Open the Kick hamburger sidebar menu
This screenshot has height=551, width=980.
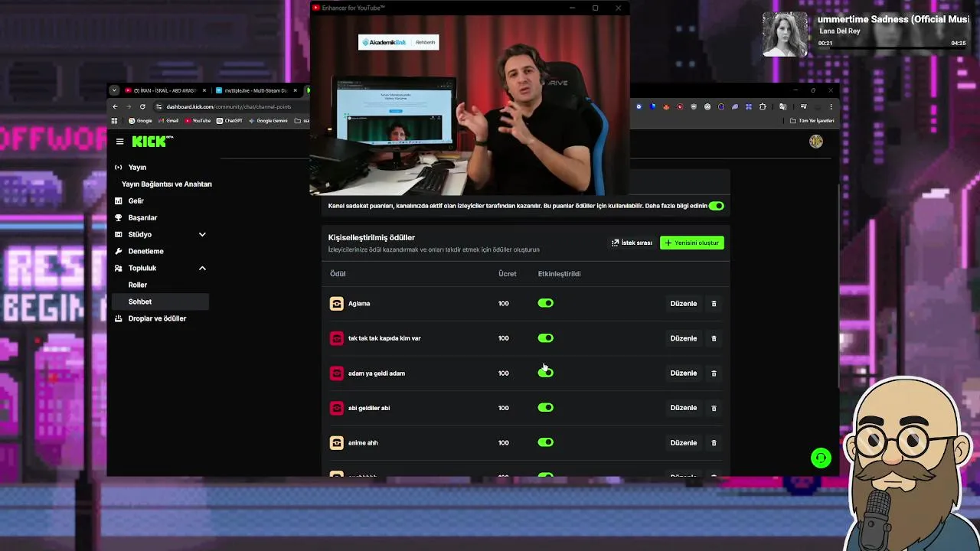pos(119,142)
